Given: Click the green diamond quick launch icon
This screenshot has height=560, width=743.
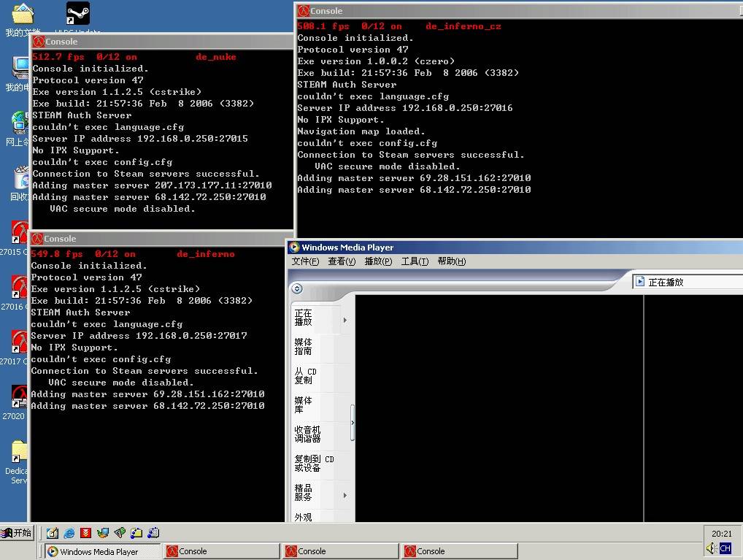Looking at the screenshot, I should (120, 533).
